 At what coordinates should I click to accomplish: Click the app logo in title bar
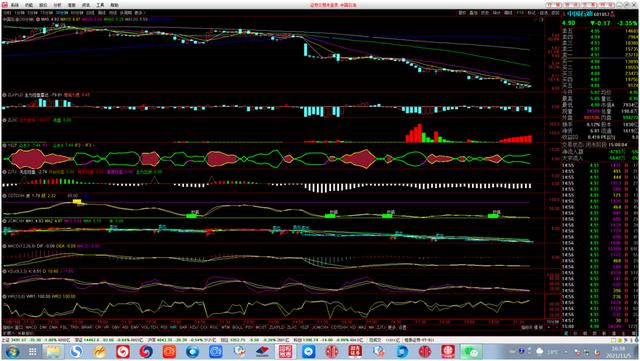pyautogui.click(x=5, y=5)
